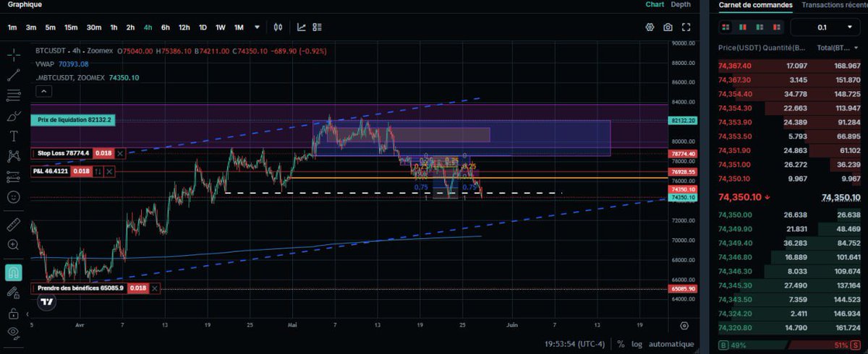Viewport: 868px width, 354px height.
Task: Select the Prix de liquidation 82132.2 label
Action: (x=72, y=120)
